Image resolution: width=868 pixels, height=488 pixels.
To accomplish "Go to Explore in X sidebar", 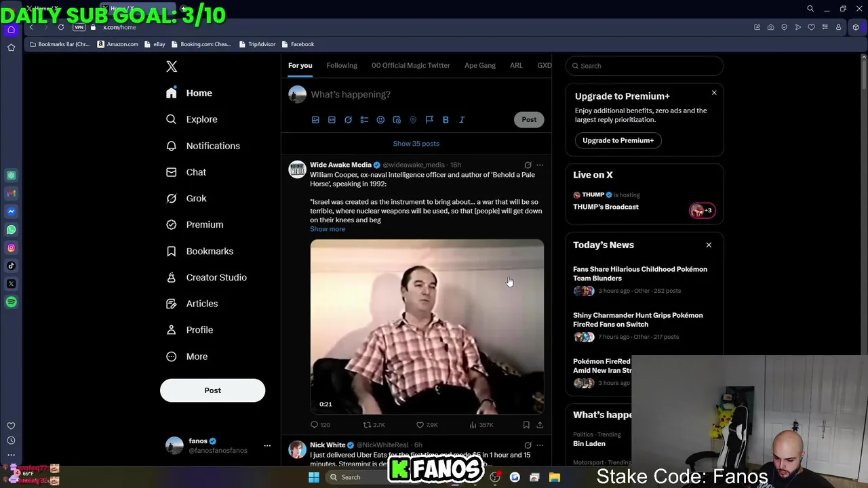I will (x=192, y=119).
